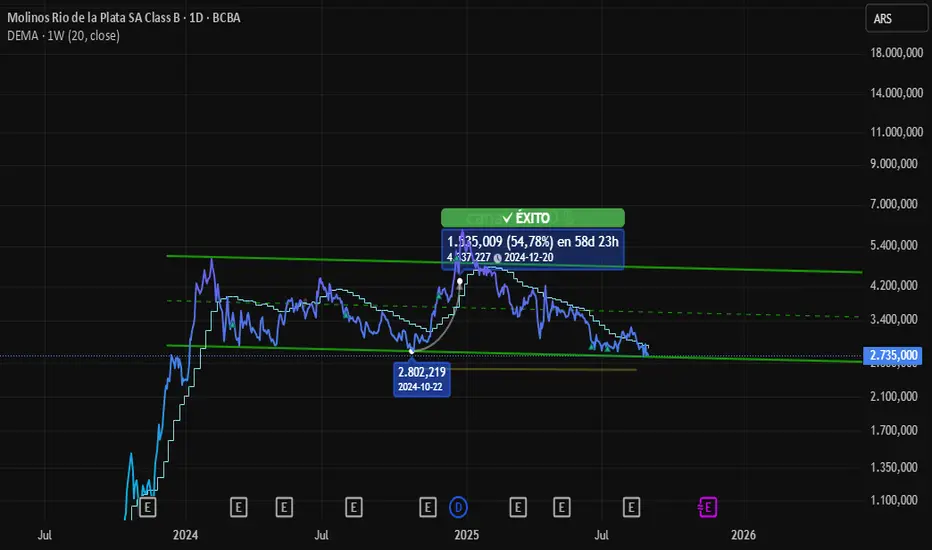Click the 2026 label on the time axis

(744, 535)
